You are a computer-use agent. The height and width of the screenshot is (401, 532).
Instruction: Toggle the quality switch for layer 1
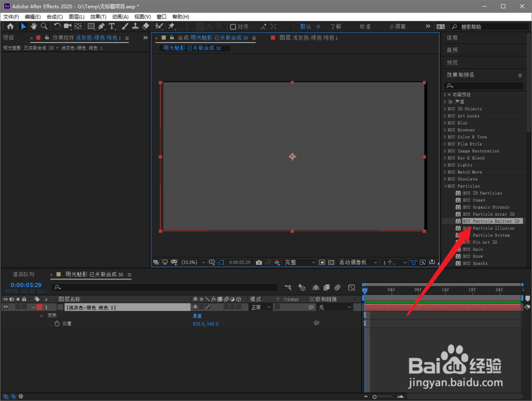click(x=207, y=307)
